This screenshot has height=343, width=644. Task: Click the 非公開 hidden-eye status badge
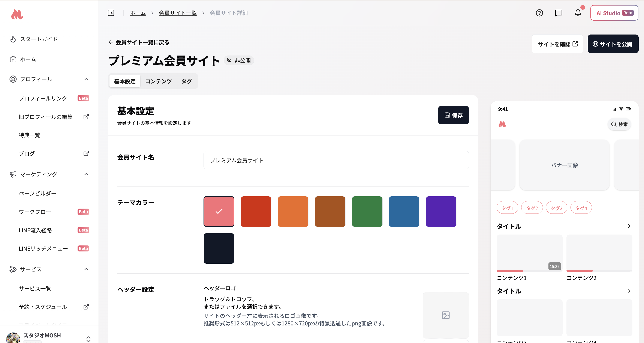(239, 60)
